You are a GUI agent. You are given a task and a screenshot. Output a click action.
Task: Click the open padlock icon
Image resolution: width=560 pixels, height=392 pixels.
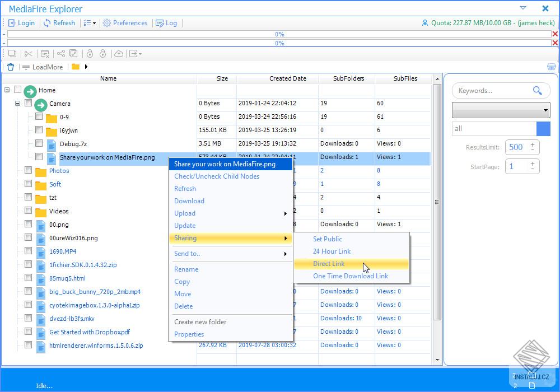90,54
